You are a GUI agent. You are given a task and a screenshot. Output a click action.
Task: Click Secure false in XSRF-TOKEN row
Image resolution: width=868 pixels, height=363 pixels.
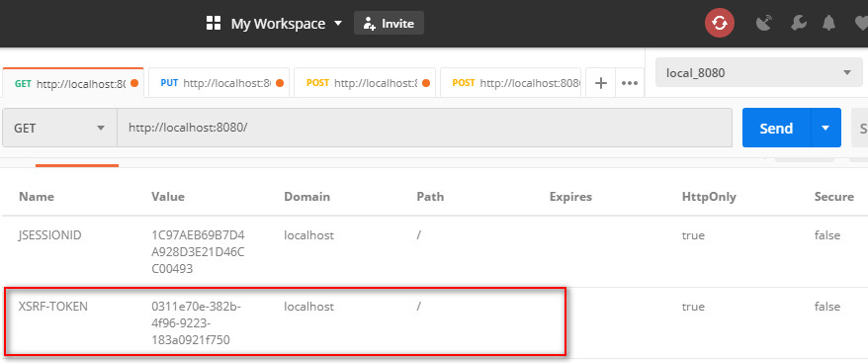[x=827, y=307]
